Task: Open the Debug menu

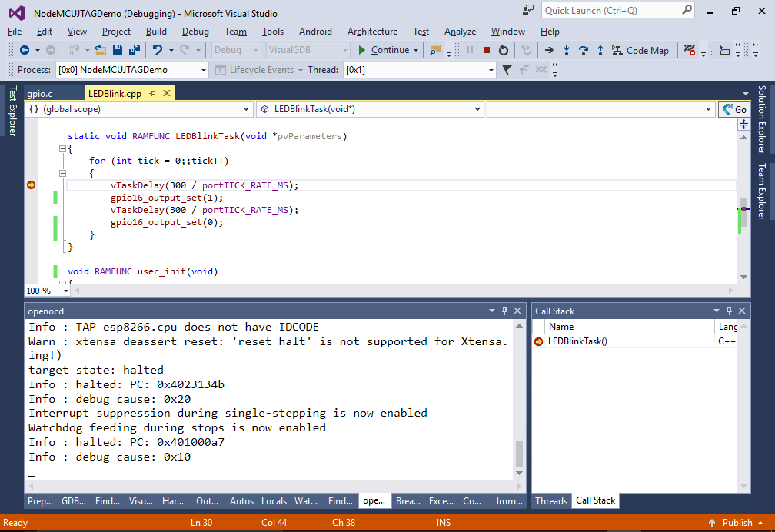Action: click(195, 32)
